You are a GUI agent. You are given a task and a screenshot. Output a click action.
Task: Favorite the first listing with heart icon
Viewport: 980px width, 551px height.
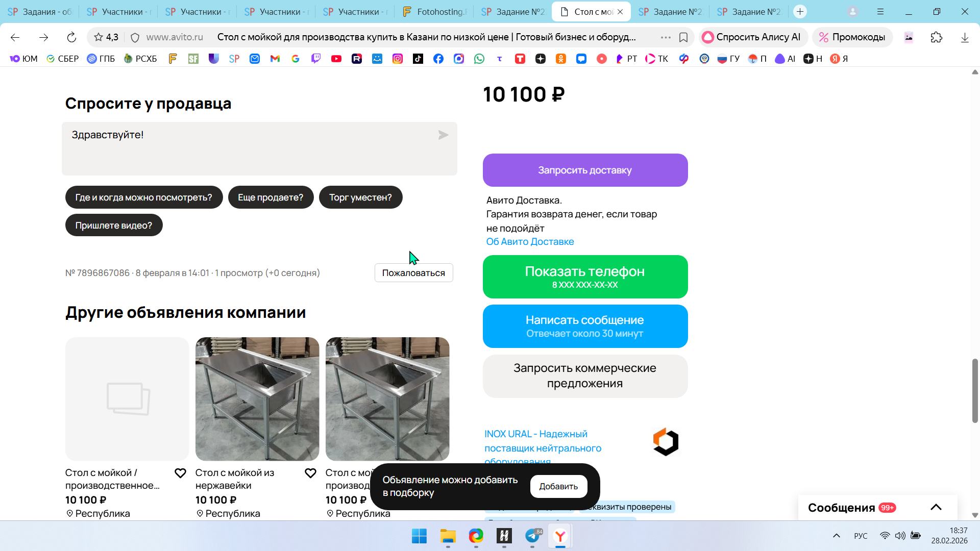180,473
